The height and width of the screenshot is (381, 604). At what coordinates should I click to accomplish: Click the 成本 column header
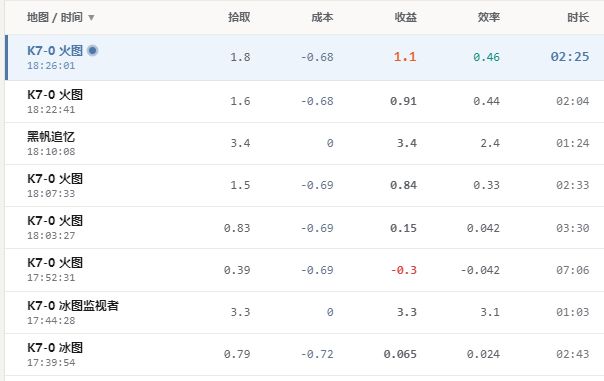tap(322, 17)
